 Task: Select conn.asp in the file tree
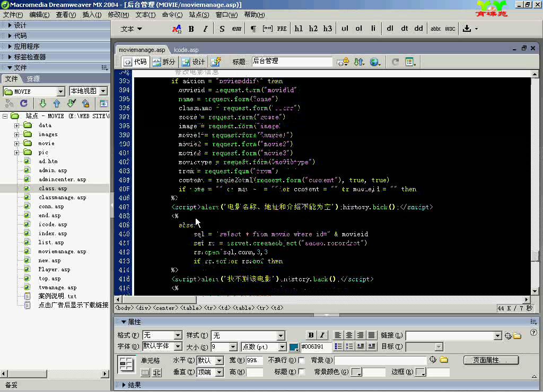[x=51, y=207]
